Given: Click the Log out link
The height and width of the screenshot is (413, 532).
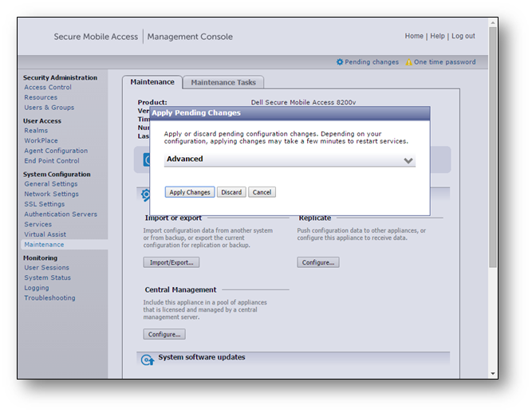Looking at the screenshot, I should click(x=463, y=36).
